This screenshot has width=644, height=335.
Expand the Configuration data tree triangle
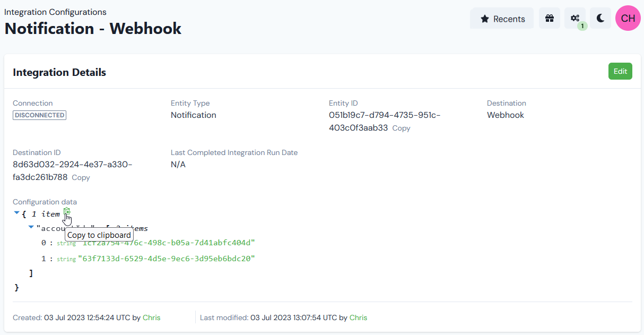coord(16,212)
